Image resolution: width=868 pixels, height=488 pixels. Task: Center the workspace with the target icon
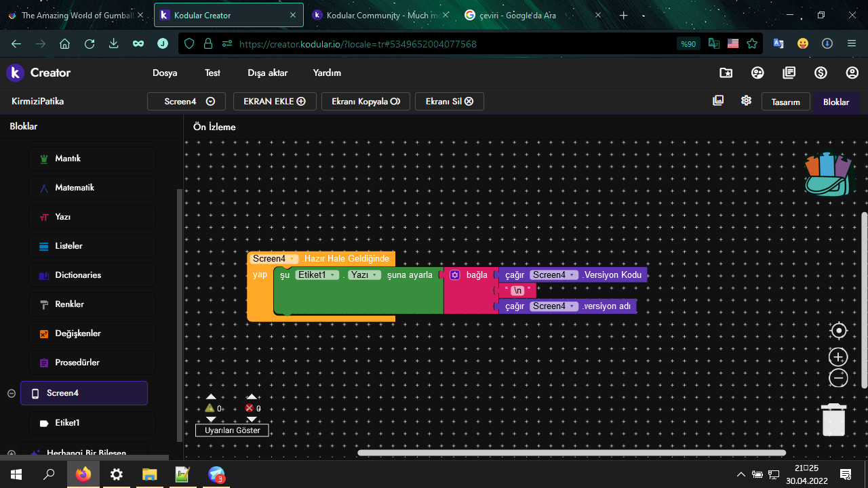[x=839, y=331]
